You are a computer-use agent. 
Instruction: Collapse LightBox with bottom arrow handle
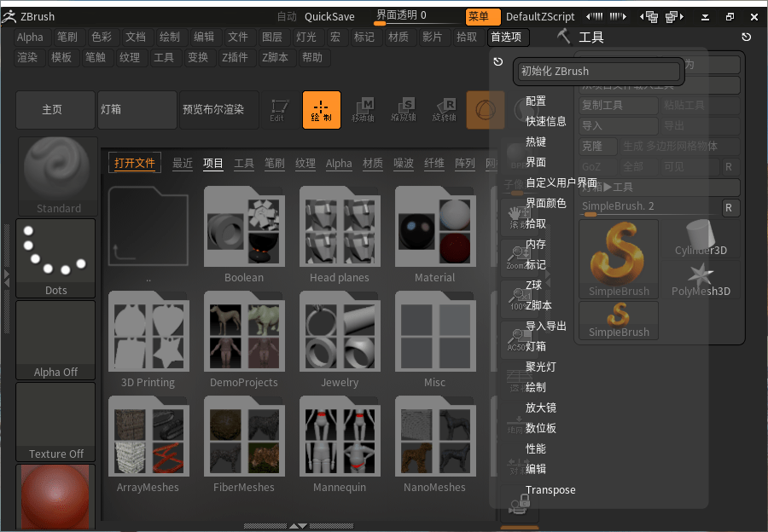[x=298, y=526]
